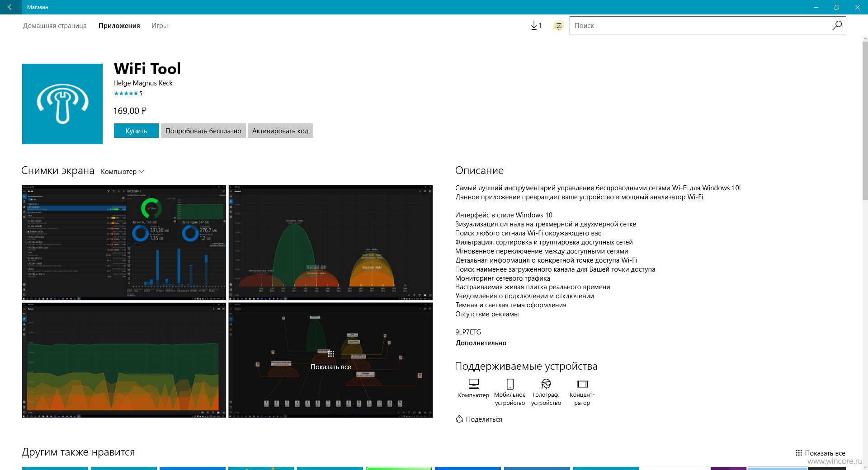The image size is (868, 470).
Task: Select the Mobile device icon
Action: pyautogui.click(x=510, y=384)
